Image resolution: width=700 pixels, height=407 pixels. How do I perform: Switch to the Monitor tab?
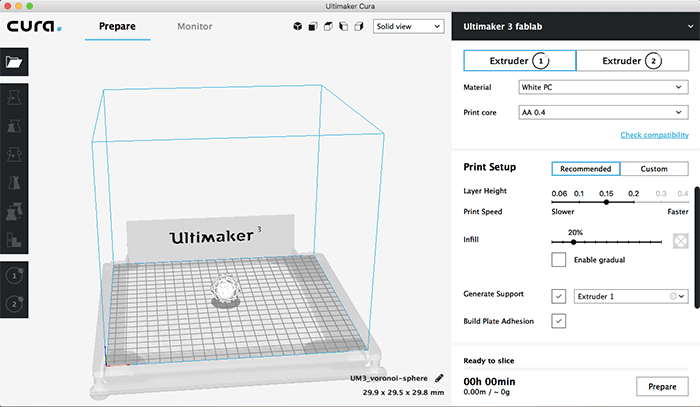(x=195, y=26)
